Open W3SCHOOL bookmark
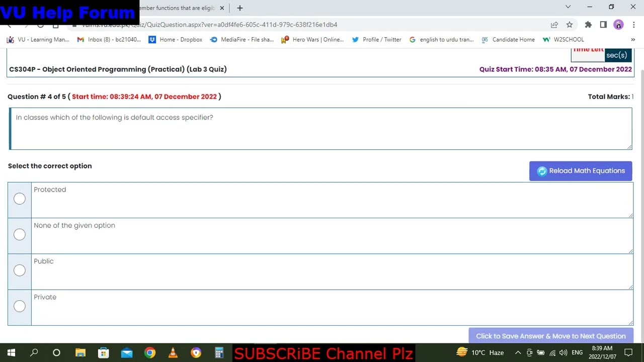 click(563, 40)
